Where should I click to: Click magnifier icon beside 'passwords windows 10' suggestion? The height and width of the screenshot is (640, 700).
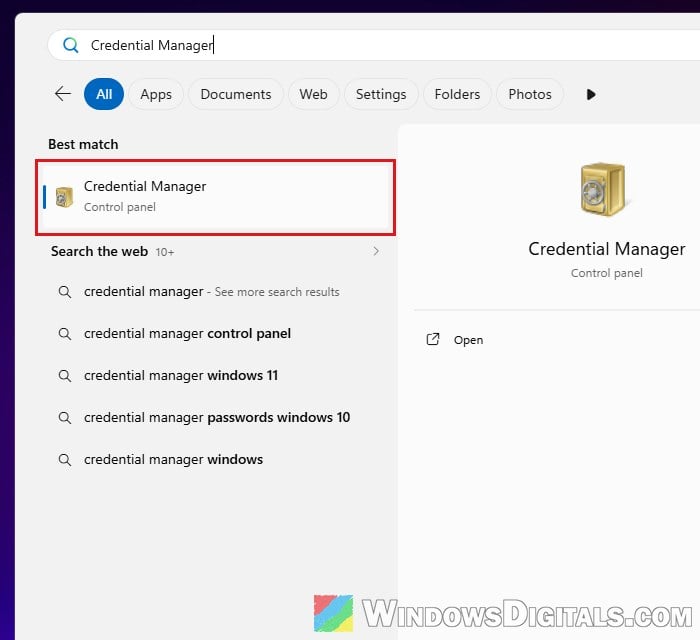65,418
